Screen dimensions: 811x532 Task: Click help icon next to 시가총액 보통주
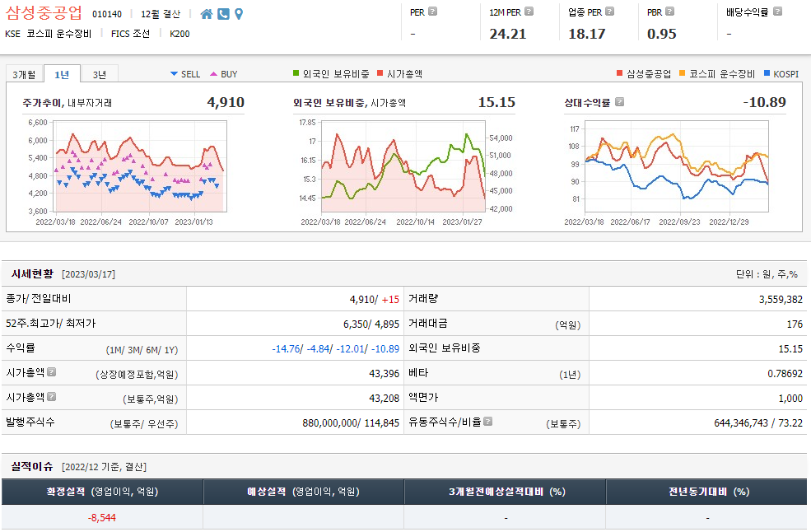pyautogui.click(x=51, y=396)
